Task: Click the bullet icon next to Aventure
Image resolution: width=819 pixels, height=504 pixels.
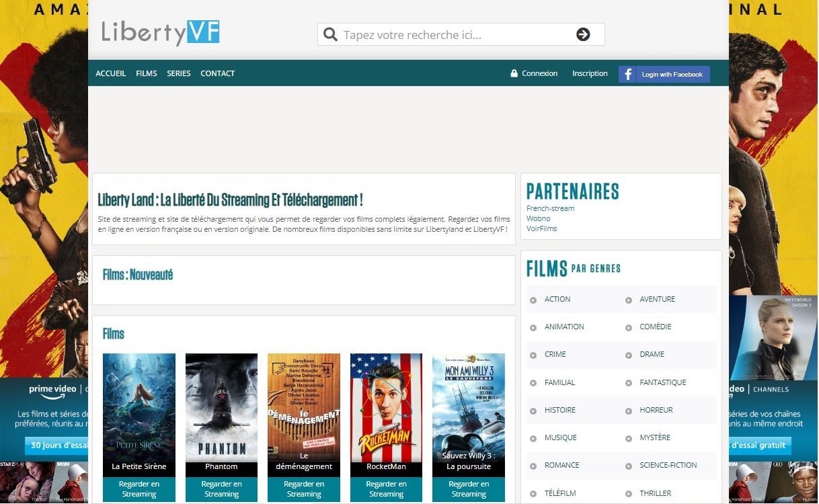Action: (629, 300)
